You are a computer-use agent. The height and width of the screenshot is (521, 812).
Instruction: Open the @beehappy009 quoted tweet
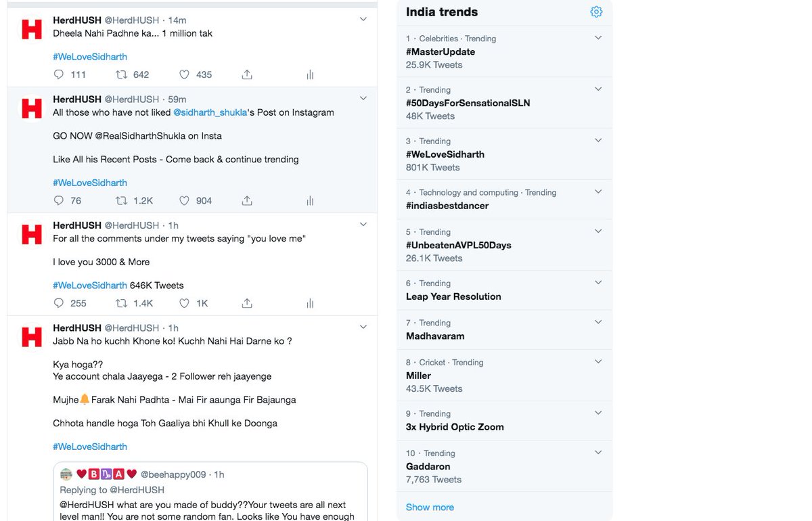211,491
